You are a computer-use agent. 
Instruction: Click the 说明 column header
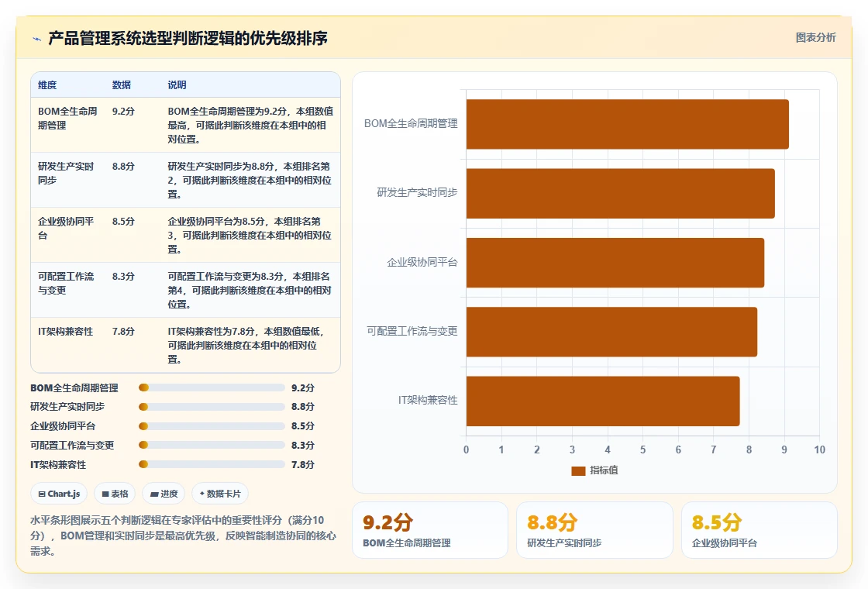click(x=177, y=84)
